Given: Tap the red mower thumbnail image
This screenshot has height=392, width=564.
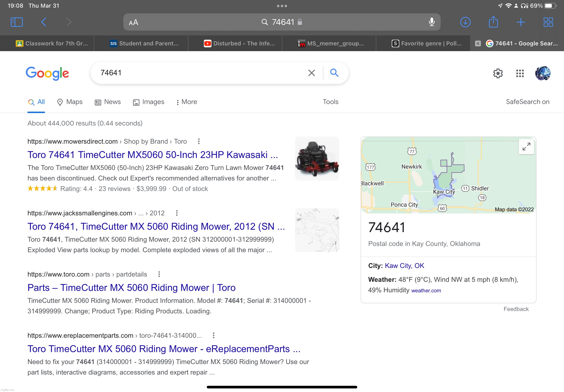Looking at the screenshot, I should (x=317, y=158).
